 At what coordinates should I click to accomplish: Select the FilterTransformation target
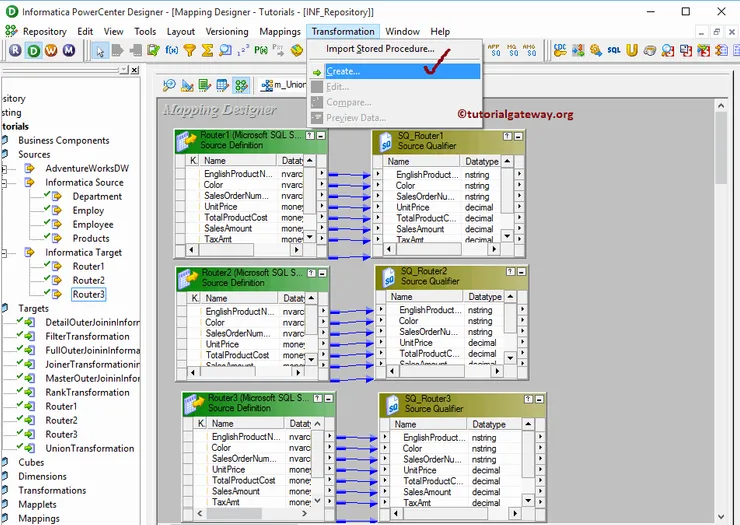pos(87,337)
